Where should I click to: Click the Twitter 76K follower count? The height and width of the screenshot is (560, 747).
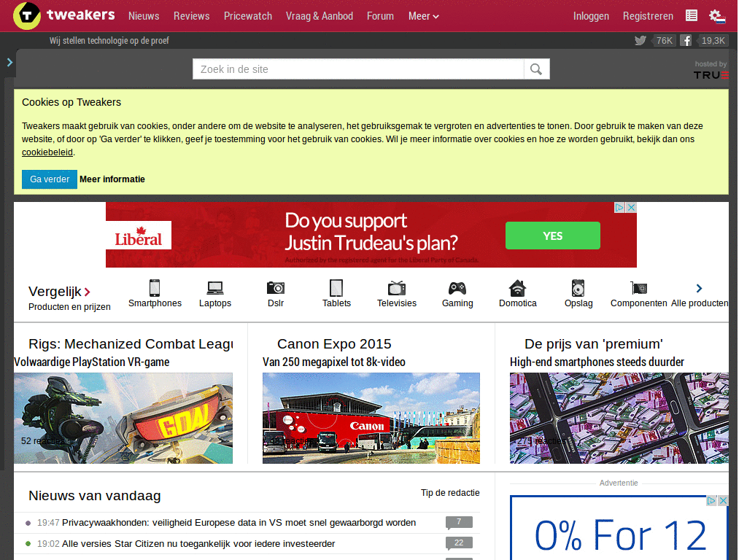click(x=664, y=41)
